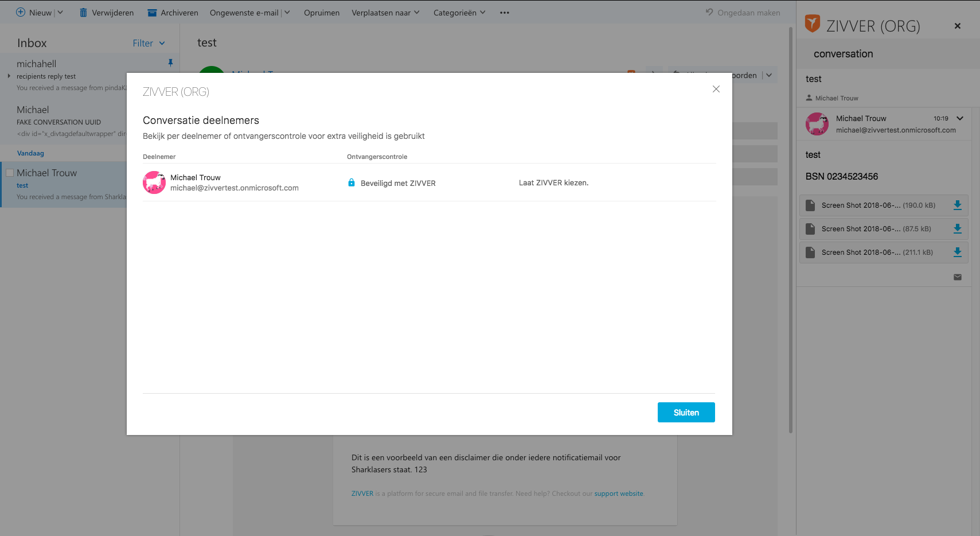
Task: Click the ZIVVER shield logo in the side panel
Action: (812, 24)
